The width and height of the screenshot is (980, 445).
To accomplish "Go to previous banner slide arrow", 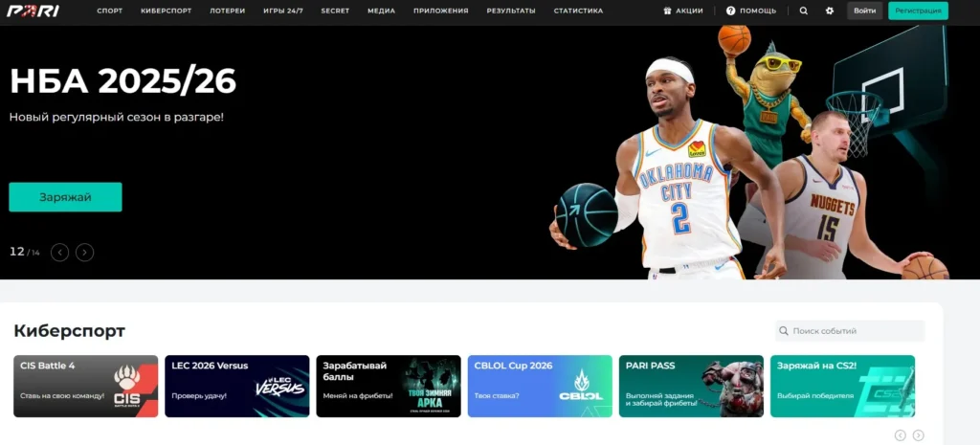I will (60, 253).
